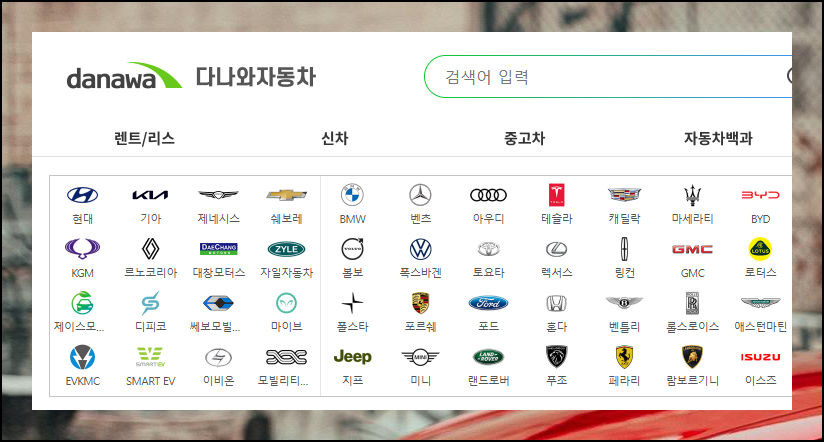Choose the Dipico (디피코) logo
824x442 pixels.
tap(150, 303)
